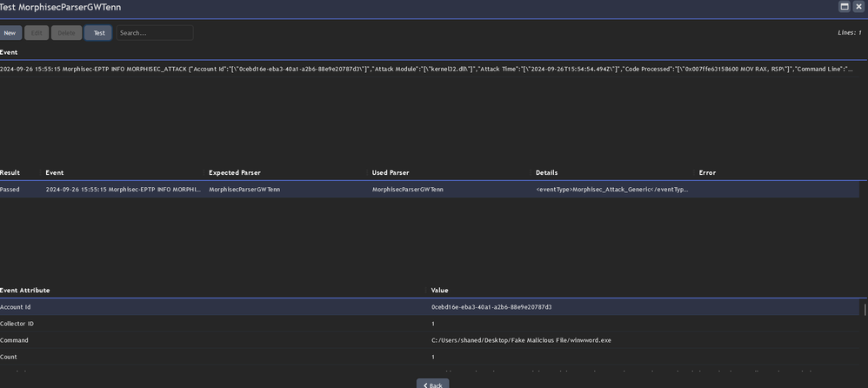
Task: Click the attributes table vertical scrollbar
Action: point(865,308)
